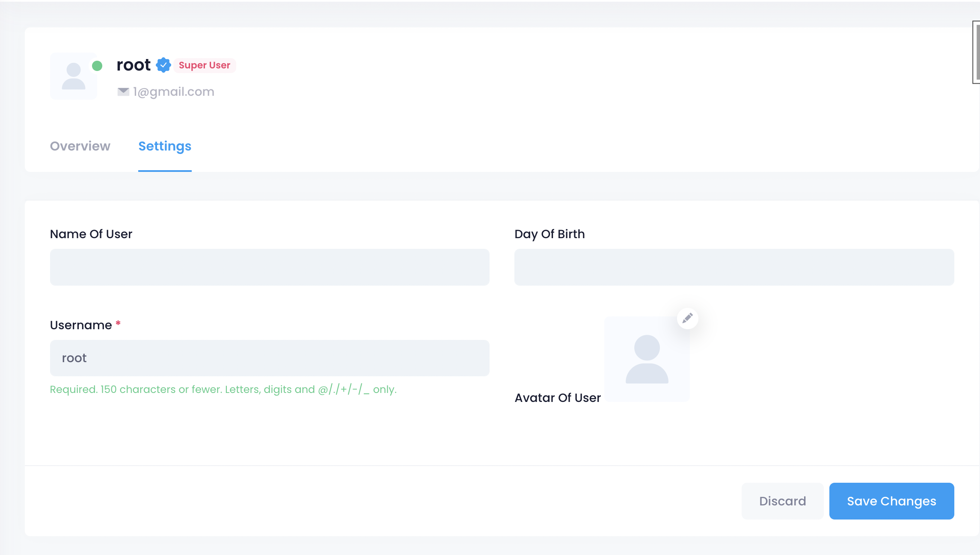Viewport: 980px width, 555px height.
Task: Click the Avatar Of User label
Action: tap(558, 398)
